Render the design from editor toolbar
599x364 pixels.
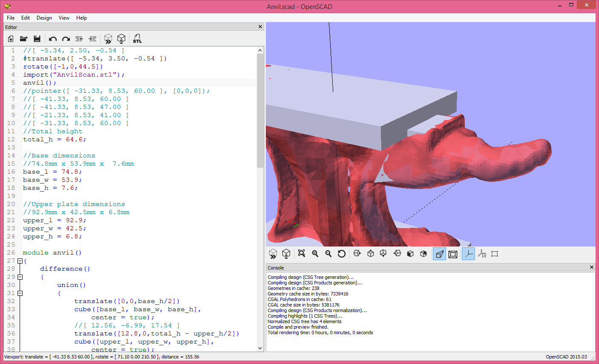coord(121,39)
